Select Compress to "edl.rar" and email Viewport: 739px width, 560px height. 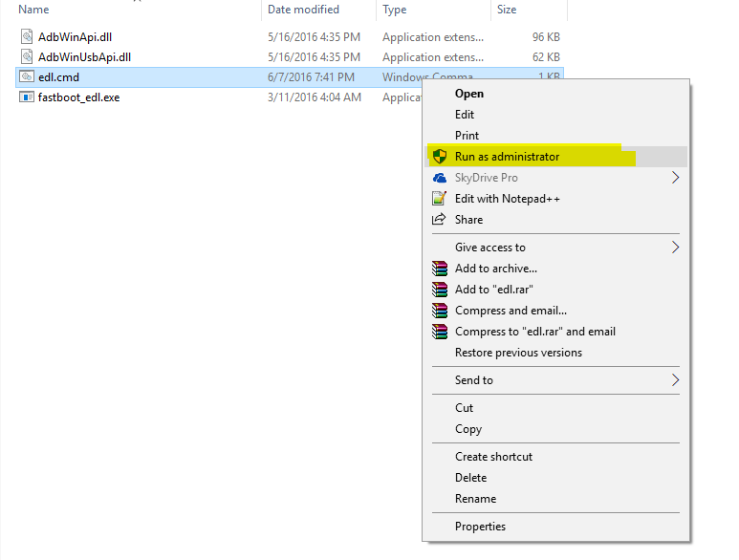[535, 332]
